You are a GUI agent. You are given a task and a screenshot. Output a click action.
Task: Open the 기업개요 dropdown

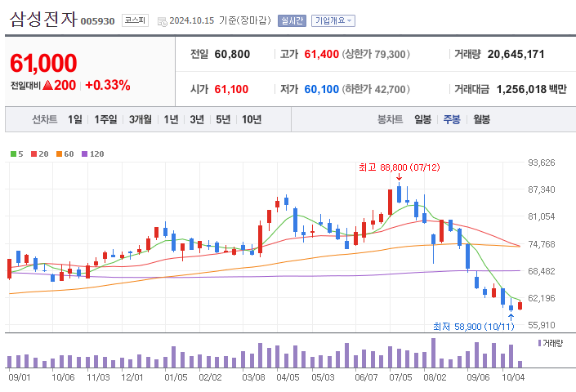point(334,20)
